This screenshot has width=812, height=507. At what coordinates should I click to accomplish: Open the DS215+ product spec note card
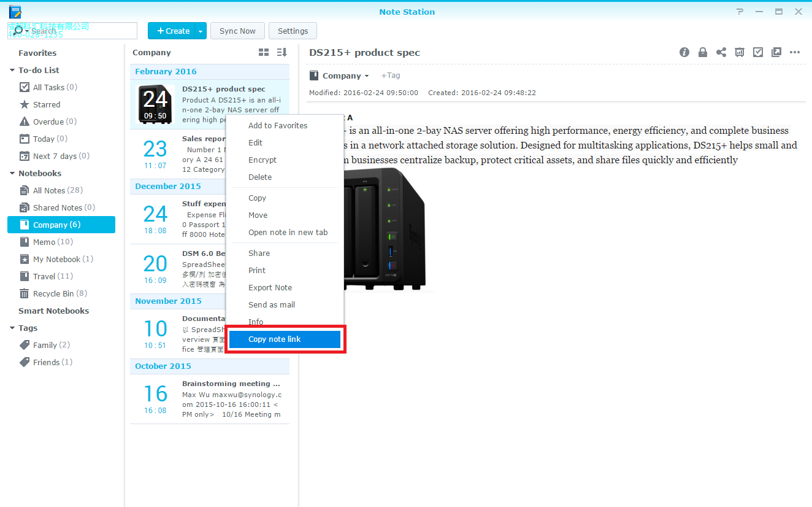pos(210,104)
